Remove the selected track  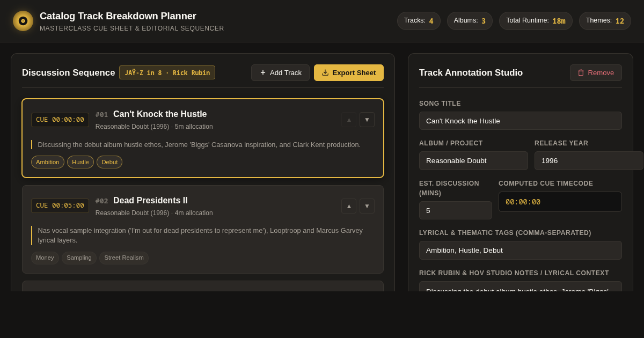pos(596,72)
